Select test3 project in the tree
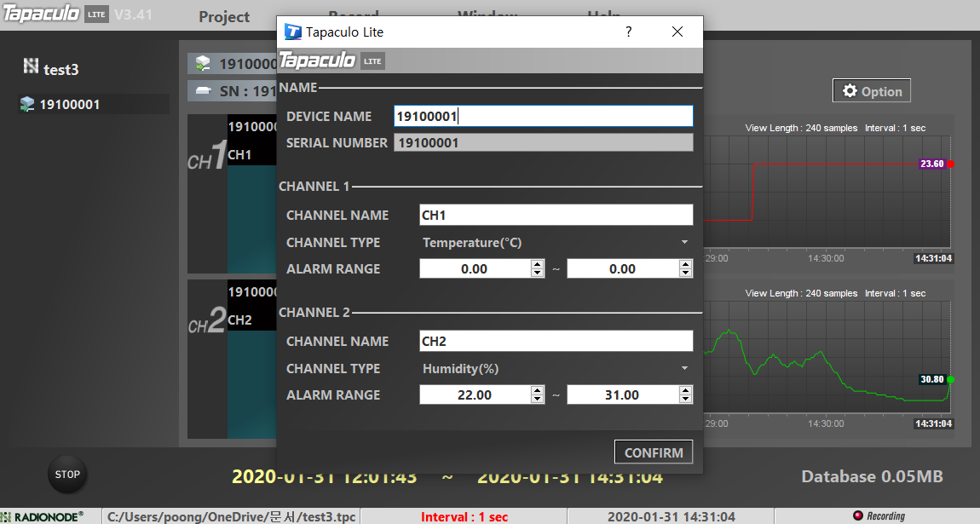The width and height of the screenshot is (980, 524). pos(61,69)
